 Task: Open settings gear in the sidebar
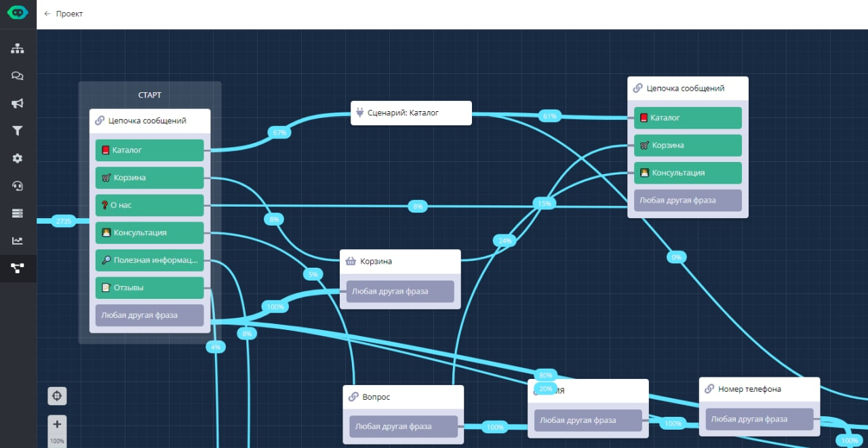[x=18, y=159]
